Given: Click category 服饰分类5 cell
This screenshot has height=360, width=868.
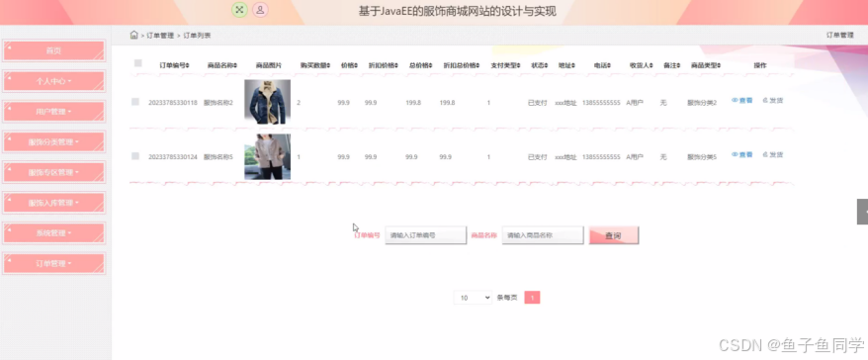Looking at the screenshot, I should tap(702, 156).
